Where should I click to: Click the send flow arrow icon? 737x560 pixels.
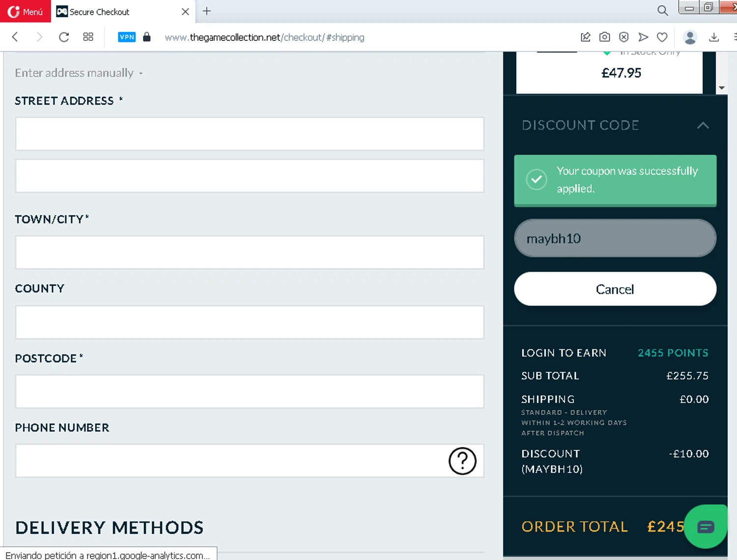pos(643,37)
